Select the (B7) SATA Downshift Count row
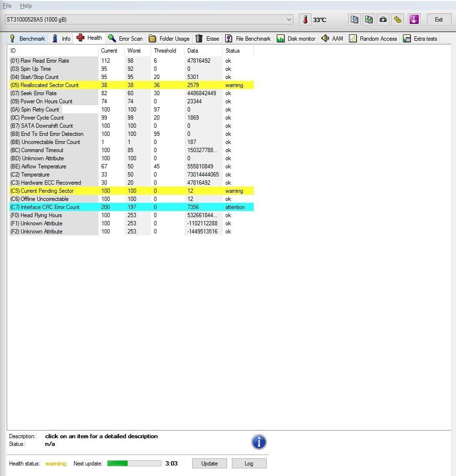The height and width of the screenshot is (476, 456). [131, 126]
